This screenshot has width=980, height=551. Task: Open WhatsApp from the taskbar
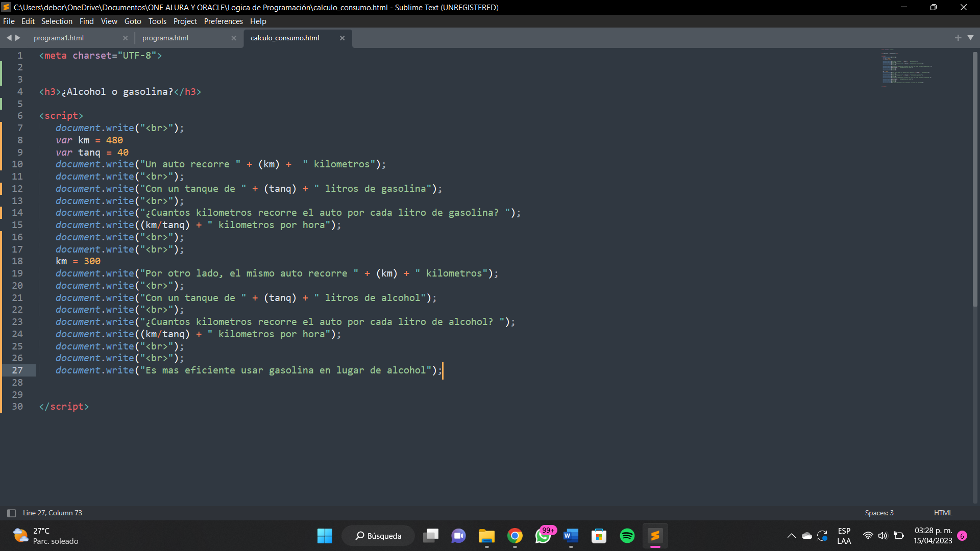click(x=543, y=536)
